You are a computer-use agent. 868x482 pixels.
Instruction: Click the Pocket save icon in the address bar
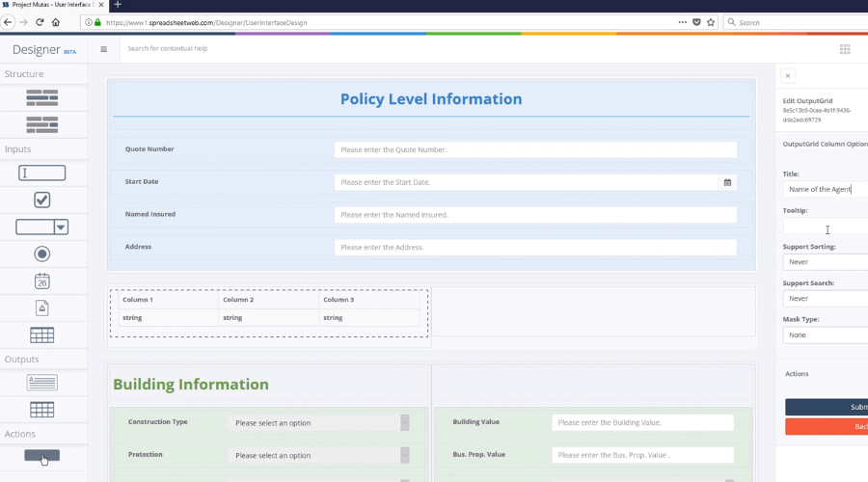[x=696, y=22]
